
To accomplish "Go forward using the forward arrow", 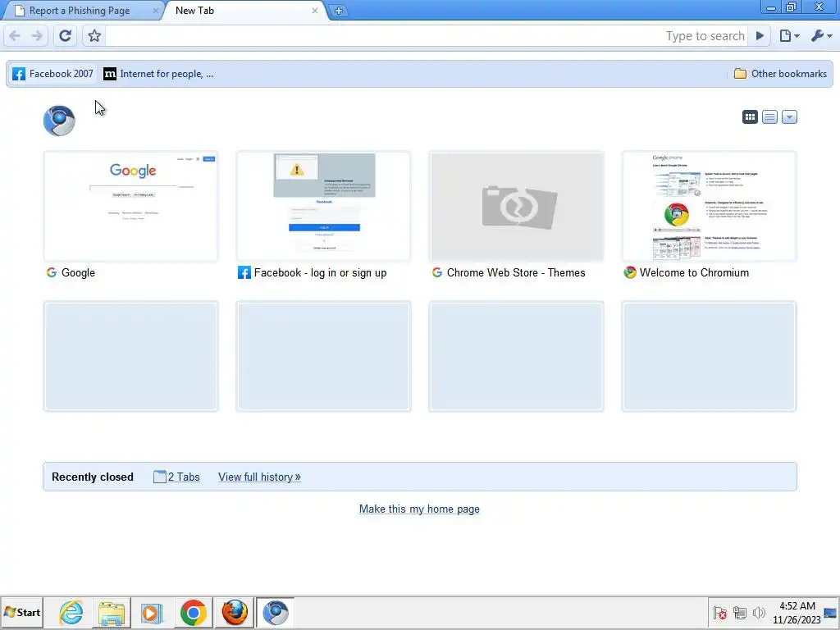I will [37, 36].
